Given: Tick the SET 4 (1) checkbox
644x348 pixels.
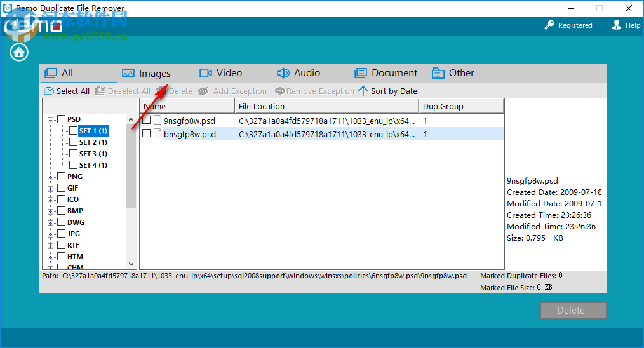Looking at the screenshot, I should (x=74, y=164).
